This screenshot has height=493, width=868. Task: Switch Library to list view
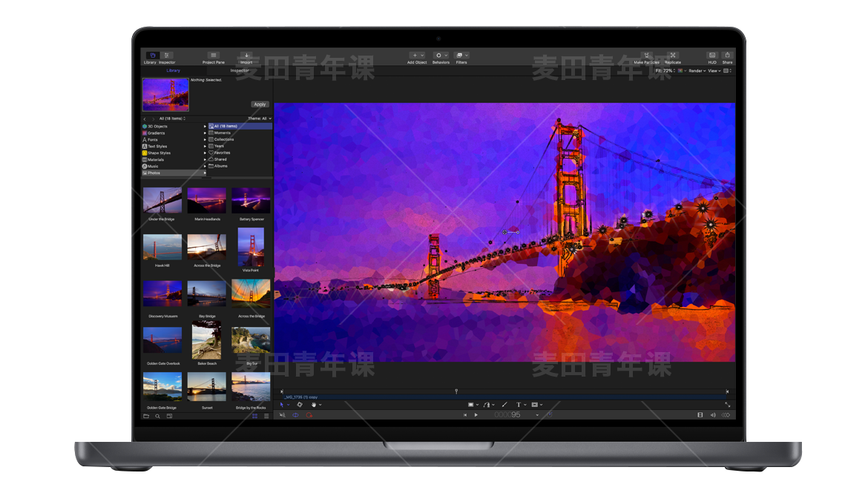click(266, 416)
